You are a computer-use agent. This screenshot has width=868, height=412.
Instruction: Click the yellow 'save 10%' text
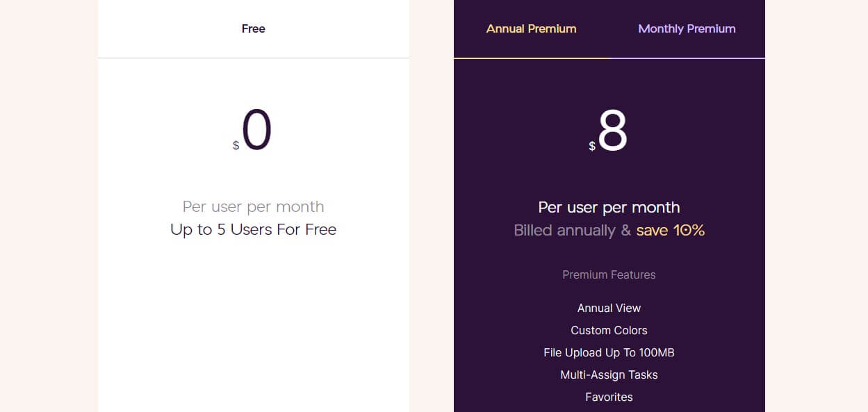click(x=671, y=231)
